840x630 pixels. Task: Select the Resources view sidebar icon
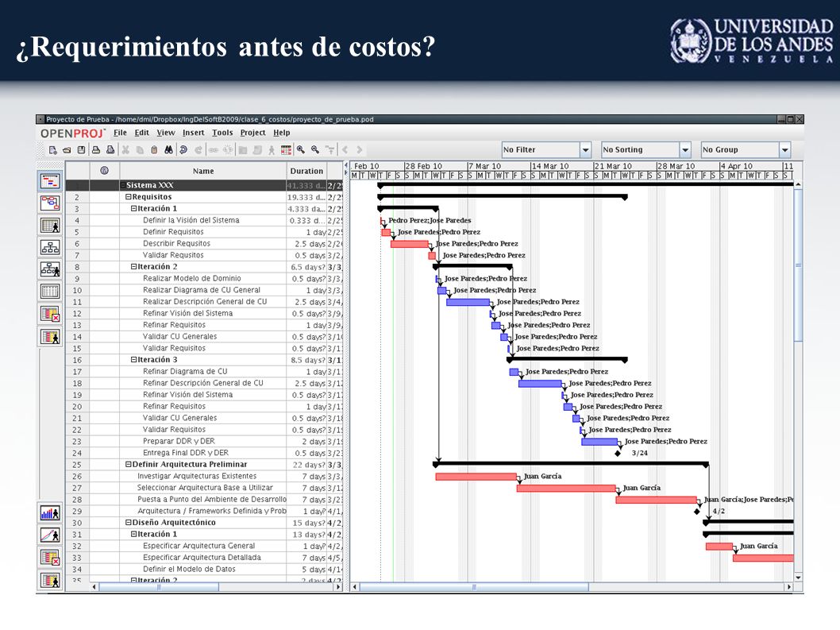[50, 226]
